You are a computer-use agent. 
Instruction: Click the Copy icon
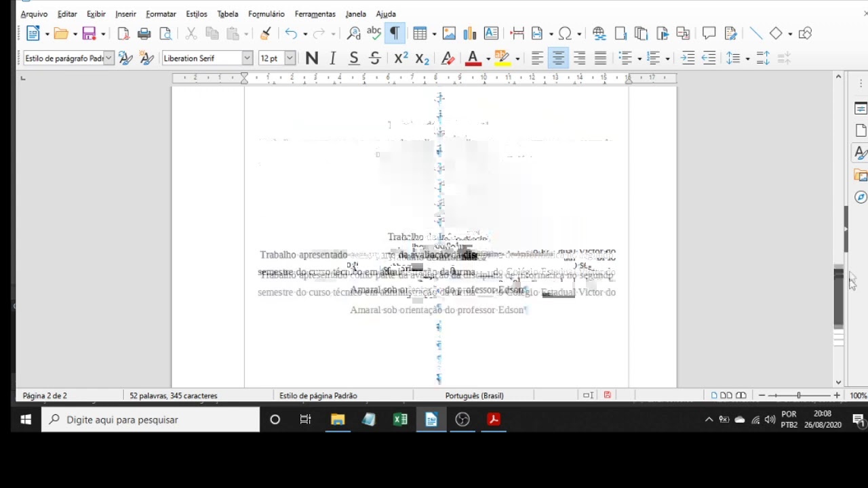click(212, 33)
